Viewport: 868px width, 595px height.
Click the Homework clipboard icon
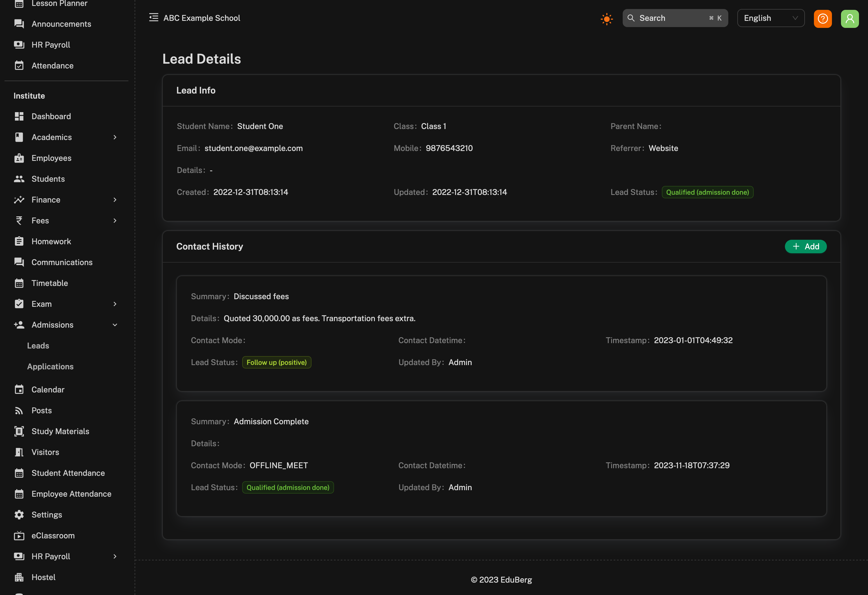(19, 241)
